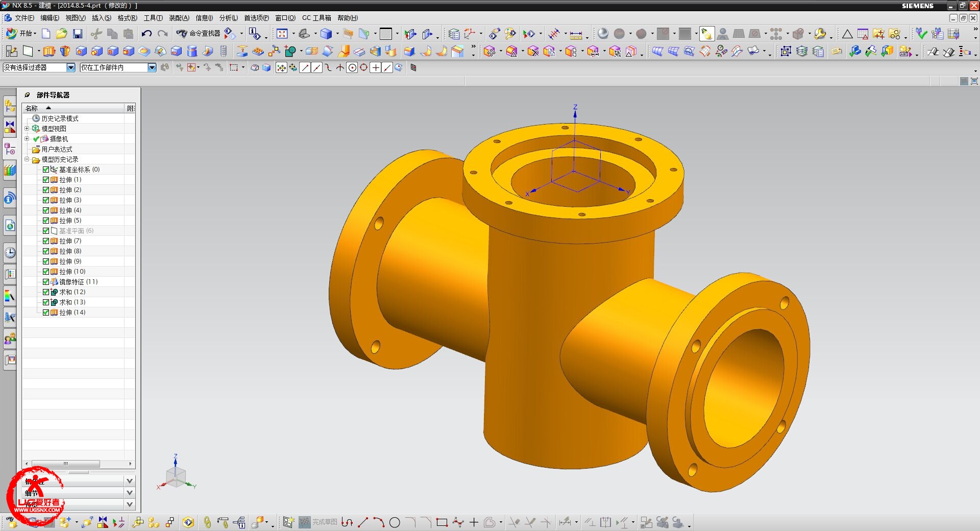Toggle checkbox for 拉伸 (3)

tap(46, 200)
